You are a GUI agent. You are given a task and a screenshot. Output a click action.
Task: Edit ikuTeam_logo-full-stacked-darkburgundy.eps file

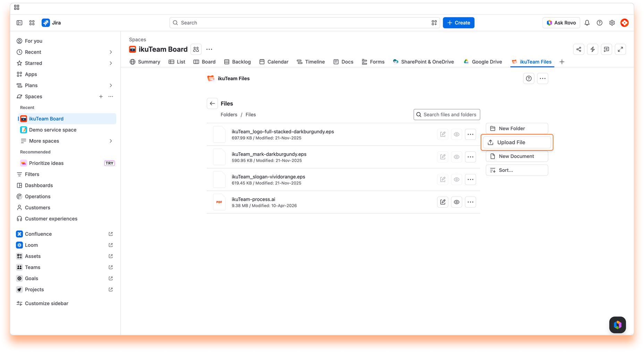coord(443,134)
